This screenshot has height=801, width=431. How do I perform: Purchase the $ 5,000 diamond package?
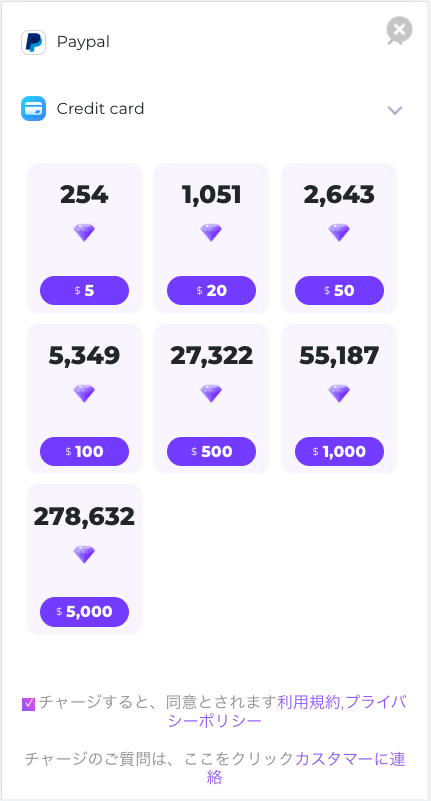[x=84, y=612]
